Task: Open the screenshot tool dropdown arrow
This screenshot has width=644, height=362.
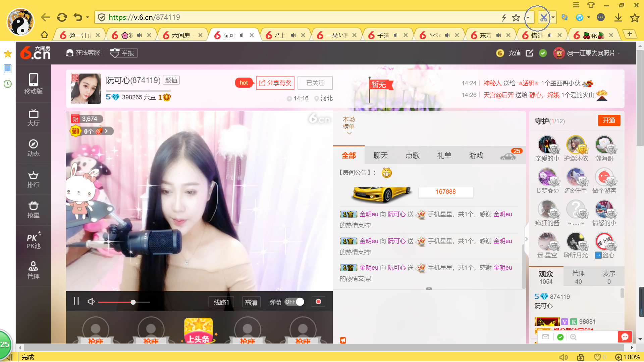Action: tap(553, 17)
